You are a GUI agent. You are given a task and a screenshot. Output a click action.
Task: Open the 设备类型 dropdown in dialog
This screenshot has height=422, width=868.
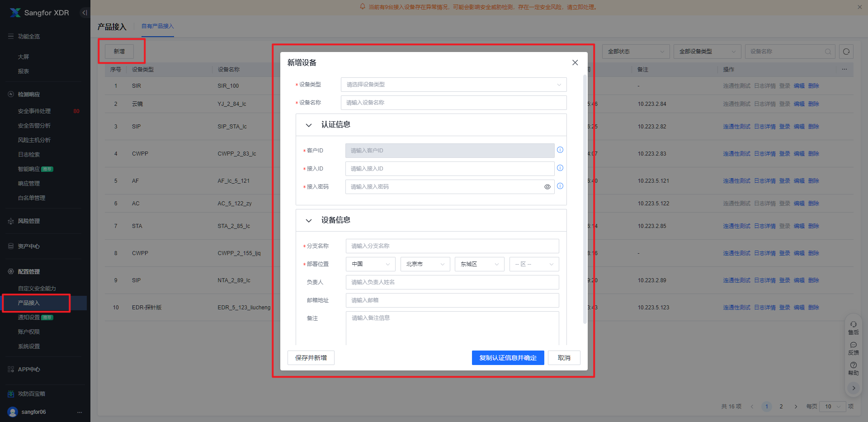click(x=453, y=85)
